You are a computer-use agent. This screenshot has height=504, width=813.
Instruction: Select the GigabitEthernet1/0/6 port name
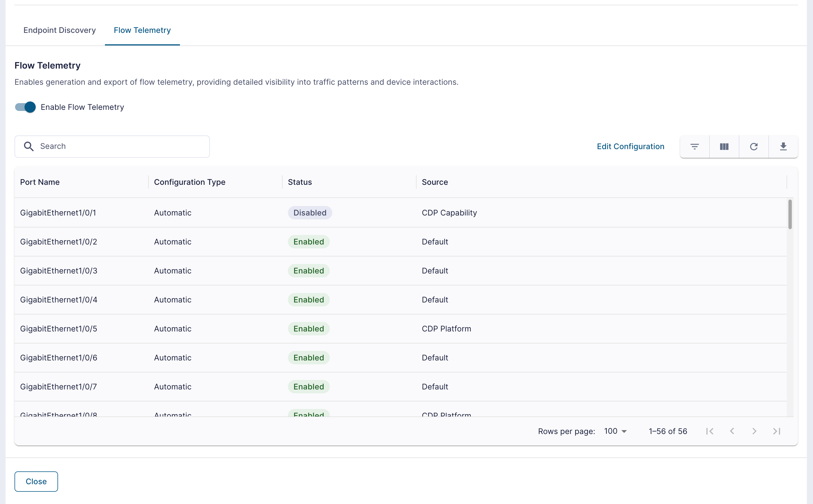(x=59, y=358)
